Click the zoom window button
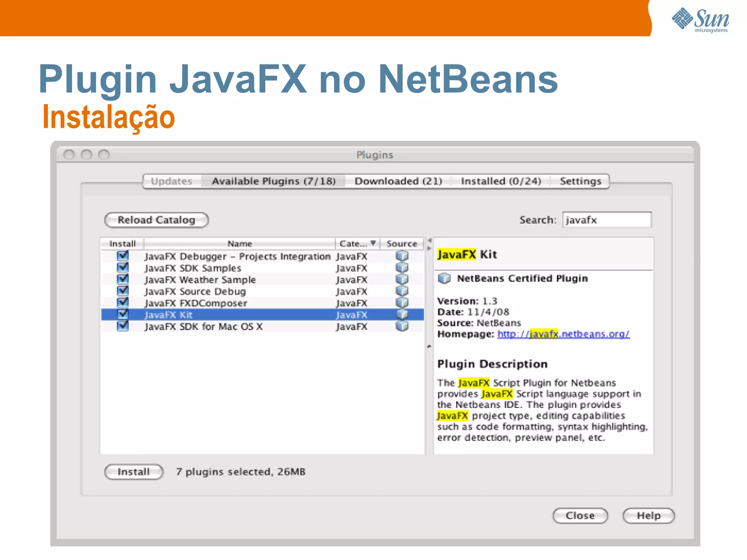 [x=104, y=155]
